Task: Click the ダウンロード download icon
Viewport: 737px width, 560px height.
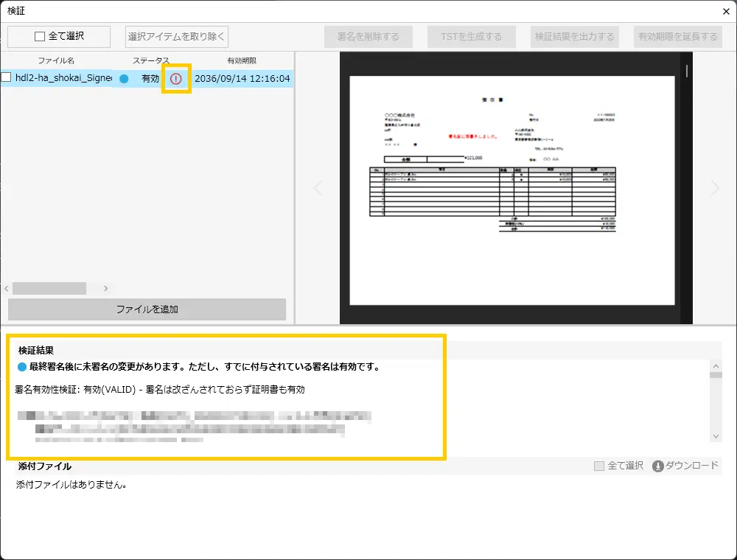Action: [x=658, y=466]
